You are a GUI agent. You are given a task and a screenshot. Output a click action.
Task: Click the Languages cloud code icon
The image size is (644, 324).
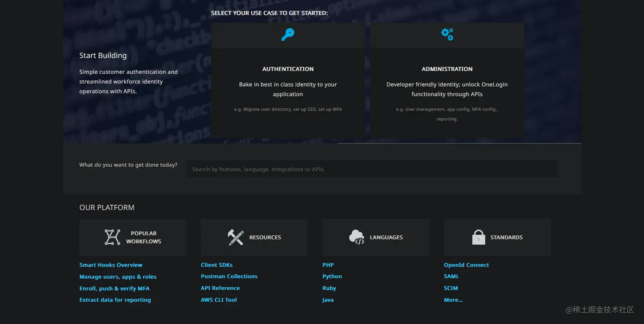point(356,237)
